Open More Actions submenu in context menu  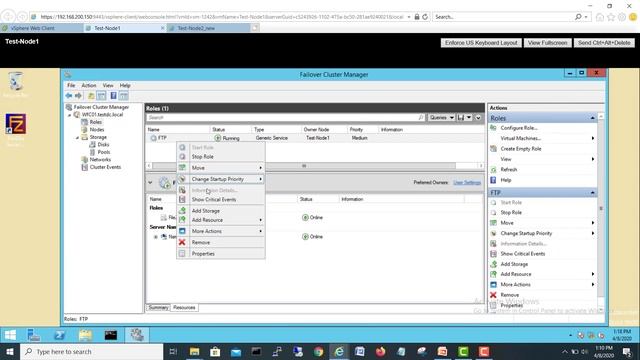221,231
